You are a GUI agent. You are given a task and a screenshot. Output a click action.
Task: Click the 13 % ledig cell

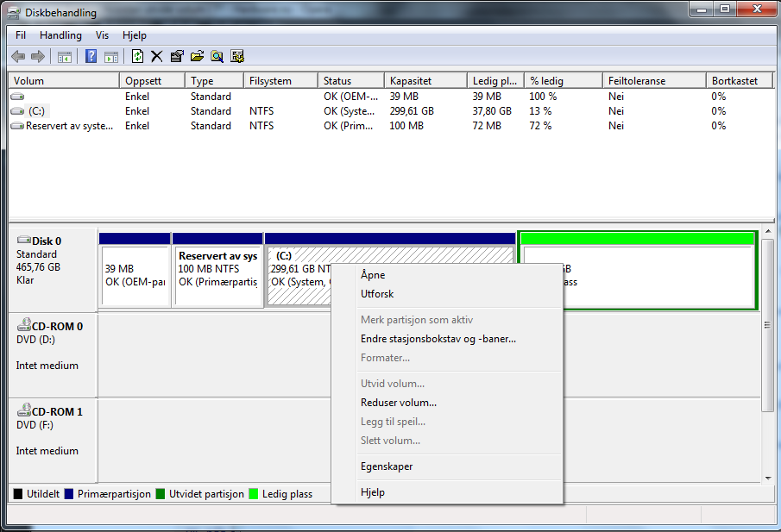click(540, 111)
